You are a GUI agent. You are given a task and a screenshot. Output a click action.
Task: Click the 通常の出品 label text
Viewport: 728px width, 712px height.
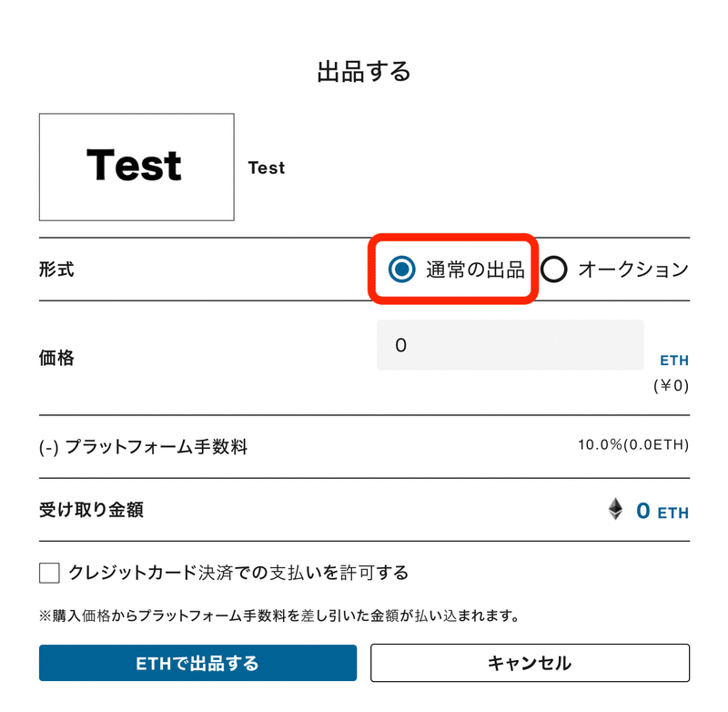point(475,270)
